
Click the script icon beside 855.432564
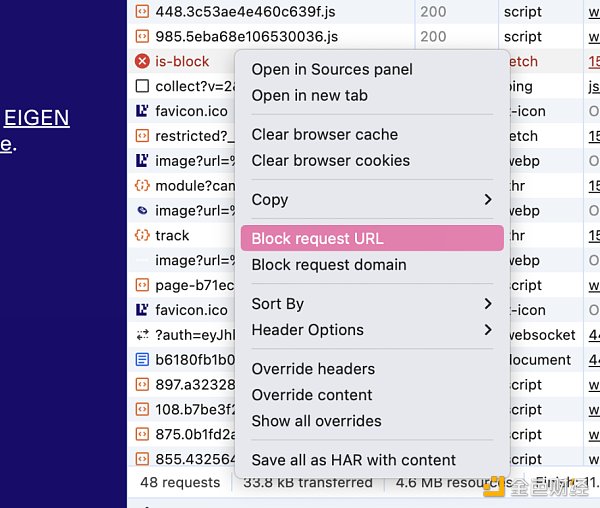[142, 459]
